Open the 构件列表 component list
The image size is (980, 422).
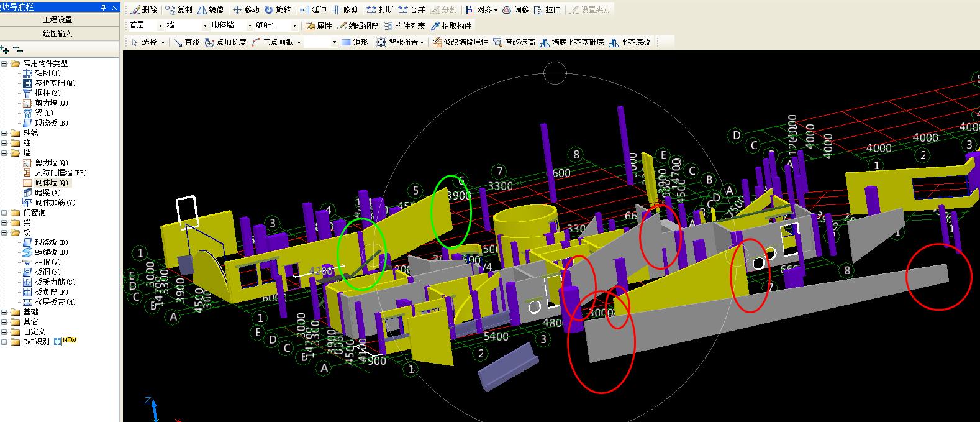coord(405,26)
